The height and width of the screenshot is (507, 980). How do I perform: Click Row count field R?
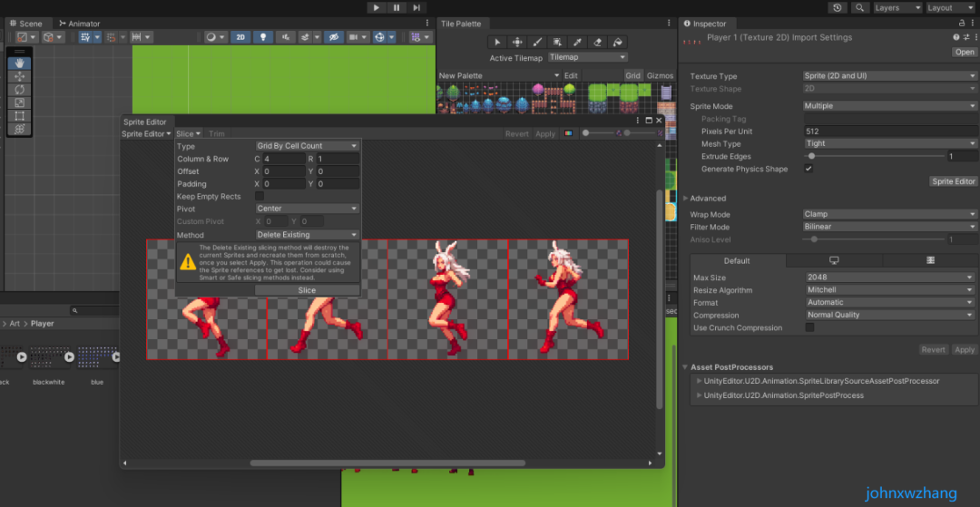coord(338,159)
